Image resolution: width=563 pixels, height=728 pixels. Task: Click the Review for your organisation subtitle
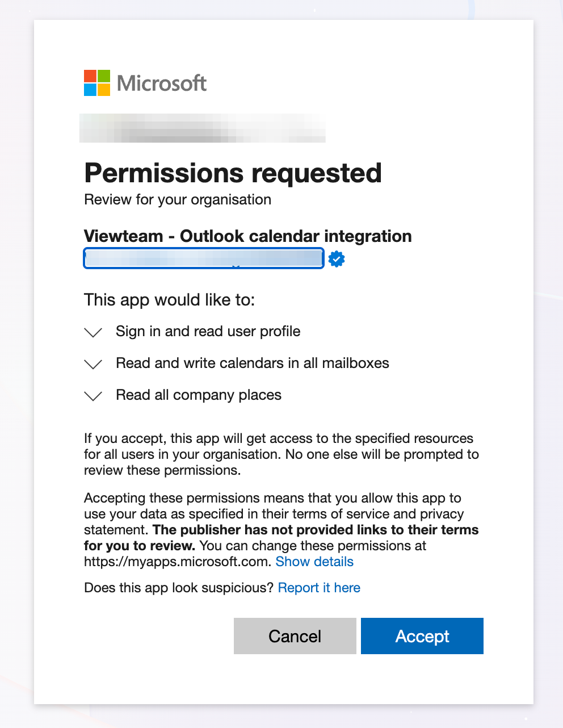(178, 199)
